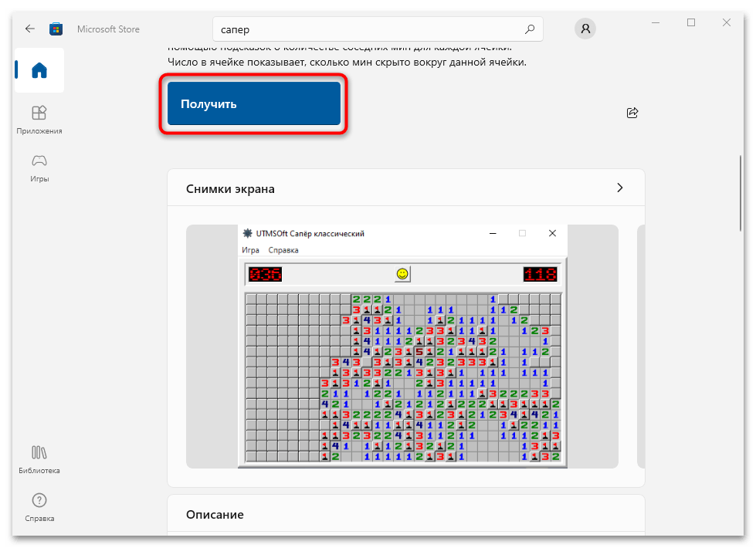Expand the Снимки экрана section chevron
The image size is (756, 548).
pyautogui.click(x=620, y=188)
